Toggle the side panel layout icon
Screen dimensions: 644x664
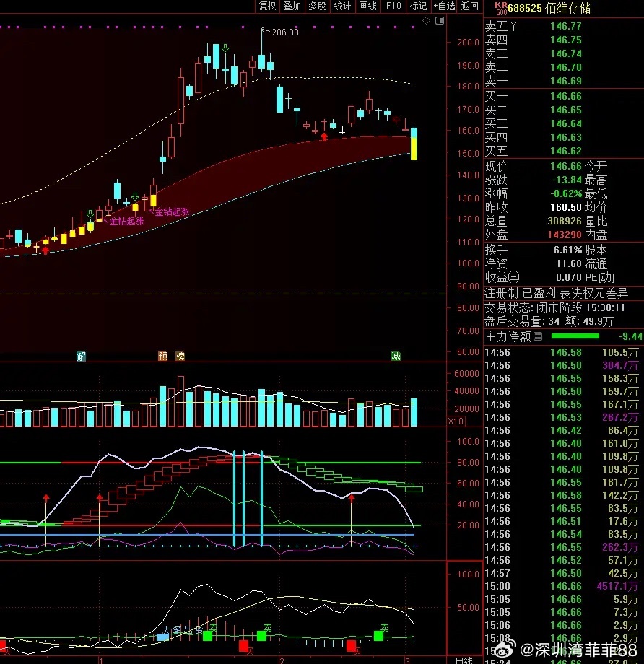pos(440,20)
